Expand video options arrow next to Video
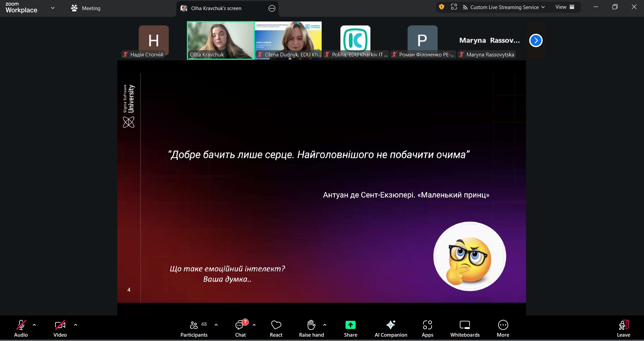Screen dimensions: 644x341 pos(76,325)
